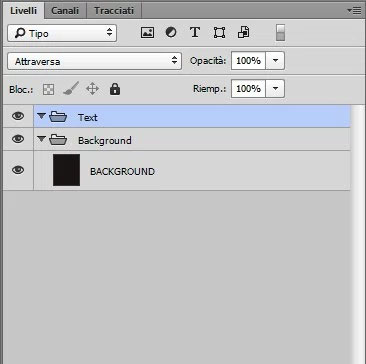Open the Attraversa blend mode dropdown
This screenshot has width=366, height=364.
tap(94, 61)
